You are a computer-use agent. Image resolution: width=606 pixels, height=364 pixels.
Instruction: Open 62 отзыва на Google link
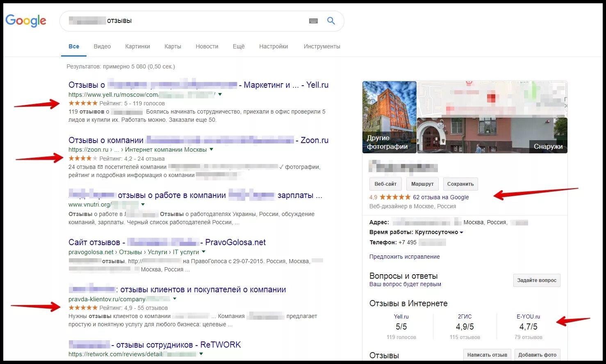tap(441, 197)
